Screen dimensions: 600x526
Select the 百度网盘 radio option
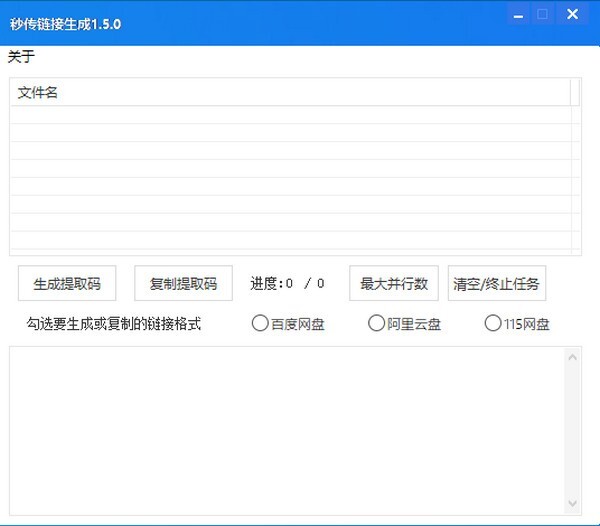pyautogui.click(x=288, y=324)
